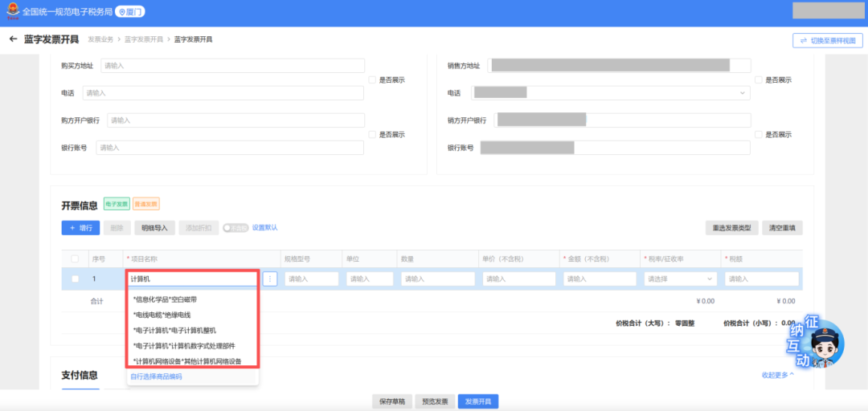Focus the 数量 input
868x411 pixels.
click(x=438, y=279)
